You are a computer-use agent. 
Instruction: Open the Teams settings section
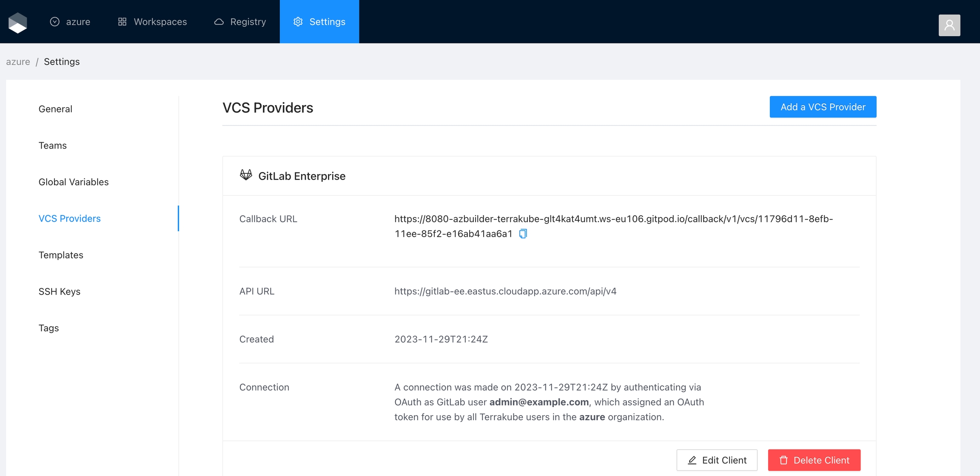(x=53, y=146)
